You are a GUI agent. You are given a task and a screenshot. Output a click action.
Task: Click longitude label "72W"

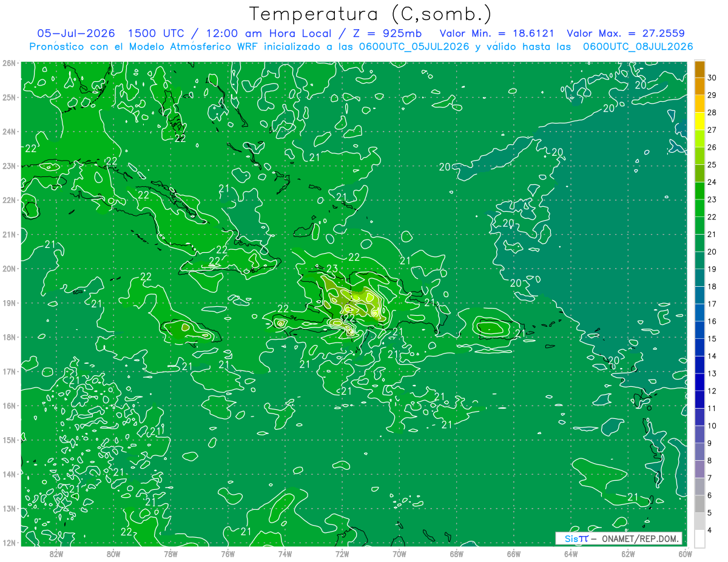[342, 554]
